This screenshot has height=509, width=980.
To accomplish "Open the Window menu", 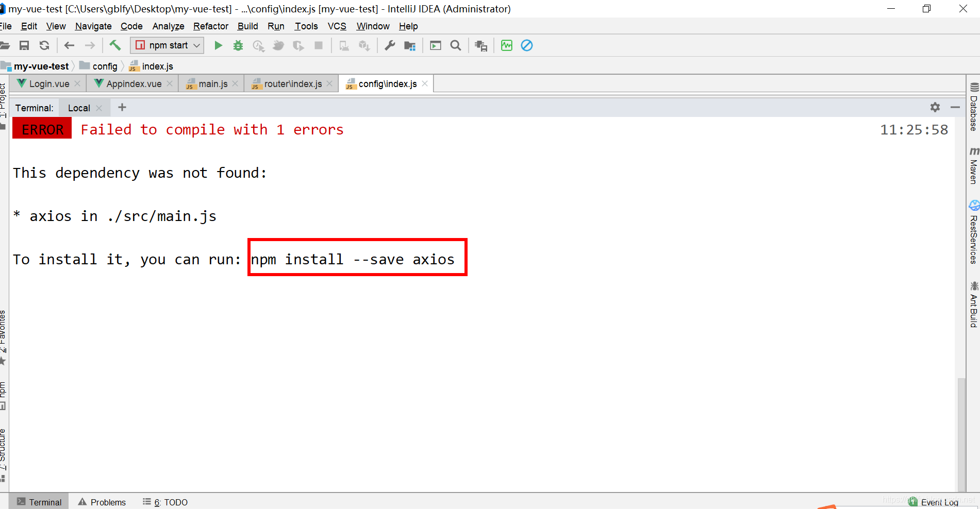I will point(373,26).
